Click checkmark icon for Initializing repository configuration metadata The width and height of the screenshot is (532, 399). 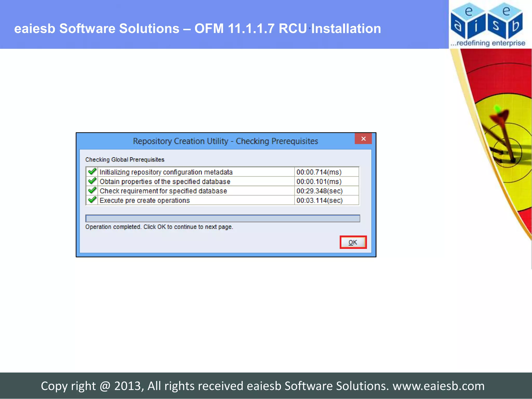click(x=92, y=172)
